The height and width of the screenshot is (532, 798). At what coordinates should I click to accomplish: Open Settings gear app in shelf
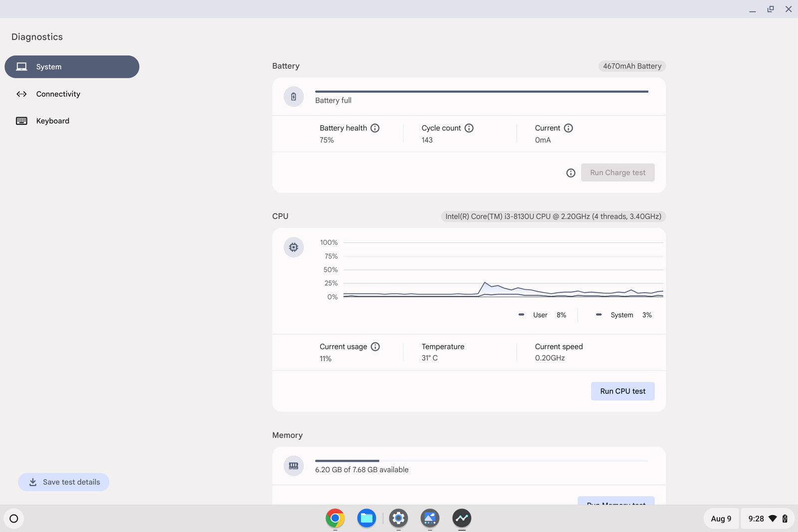[x=399, y=518]
